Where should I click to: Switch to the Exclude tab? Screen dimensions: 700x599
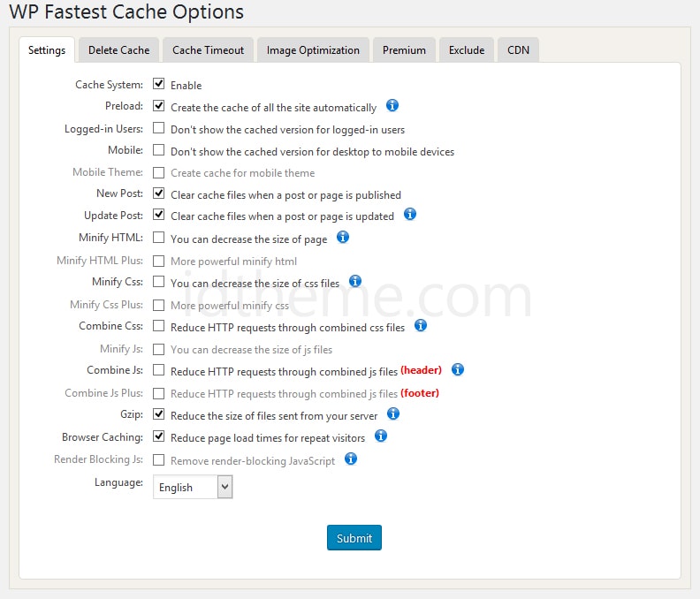click(467, 50)
